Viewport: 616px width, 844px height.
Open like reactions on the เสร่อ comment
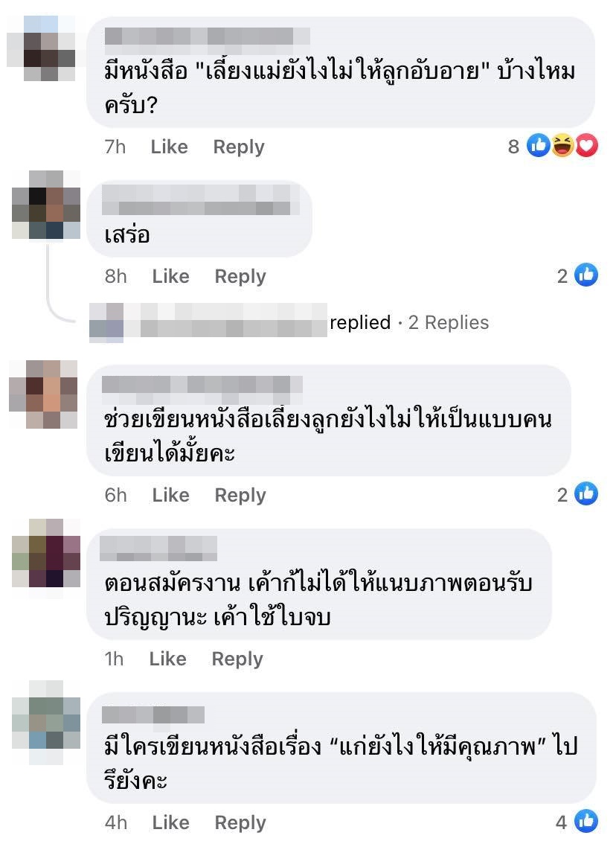(586, 275)
